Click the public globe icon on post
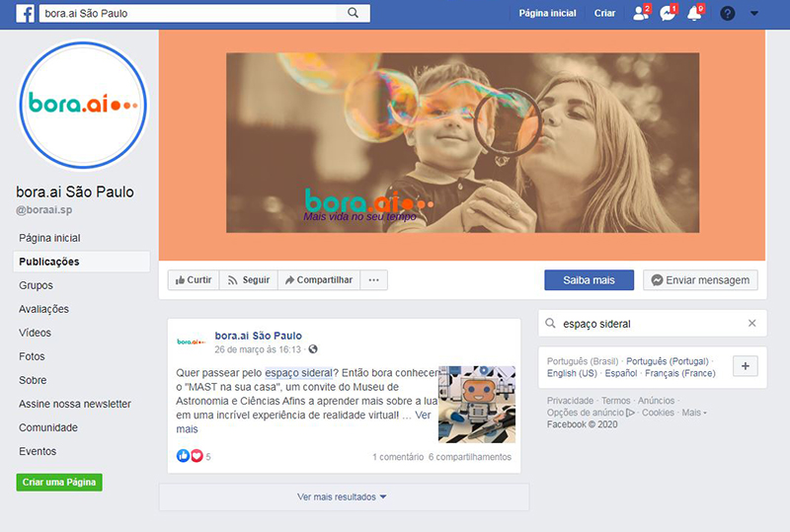The height and width of the screenshot is (532, 790). pos(313,349)
